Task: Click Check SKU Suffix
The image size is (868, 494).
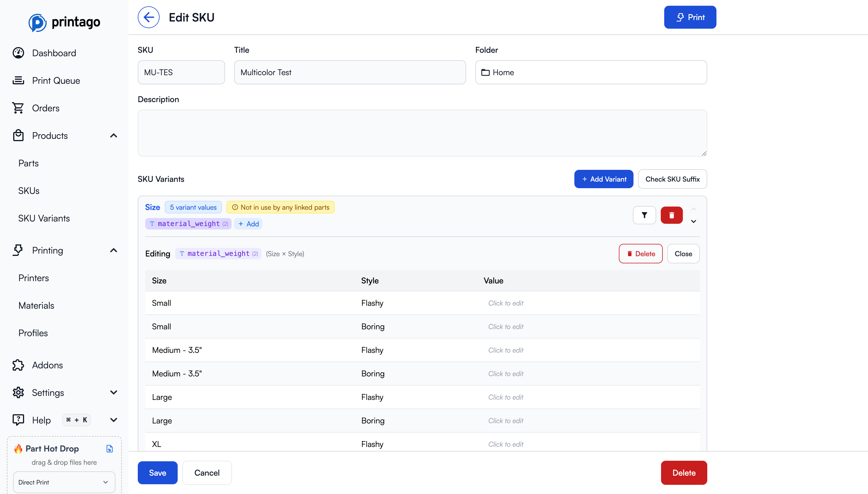Action: pos(673,179)
